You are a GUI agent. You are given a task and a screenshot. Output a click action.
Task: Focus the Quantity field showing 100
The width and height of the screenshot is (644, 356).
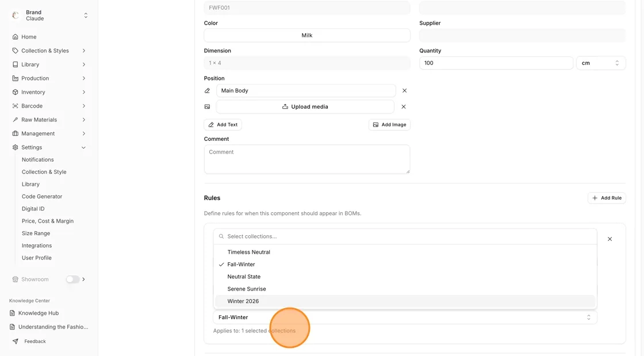pos(496,63)
